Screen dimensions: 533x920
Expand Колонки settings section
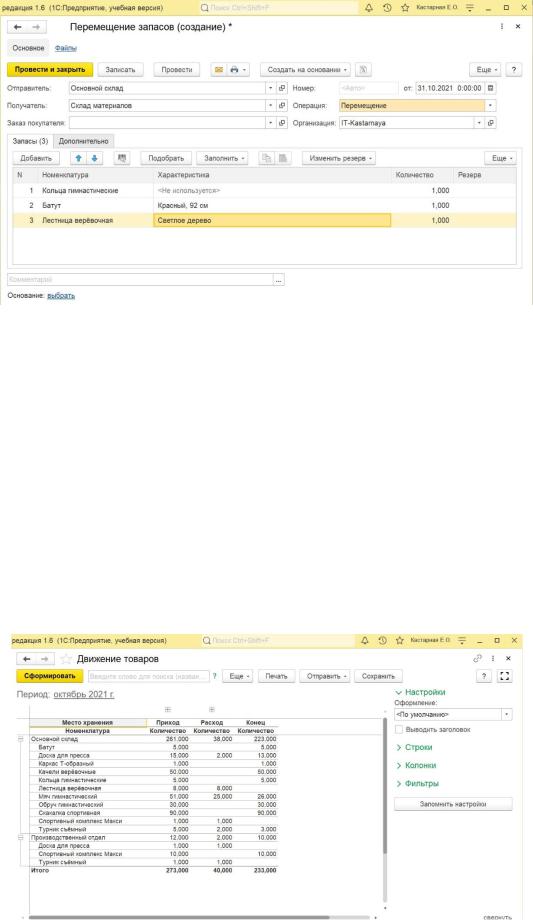416,766
